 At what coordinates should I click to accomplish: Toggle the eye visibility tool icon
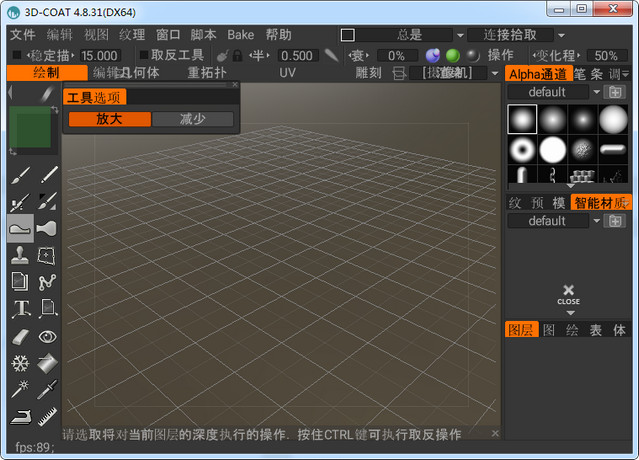(x=47, y=337)
